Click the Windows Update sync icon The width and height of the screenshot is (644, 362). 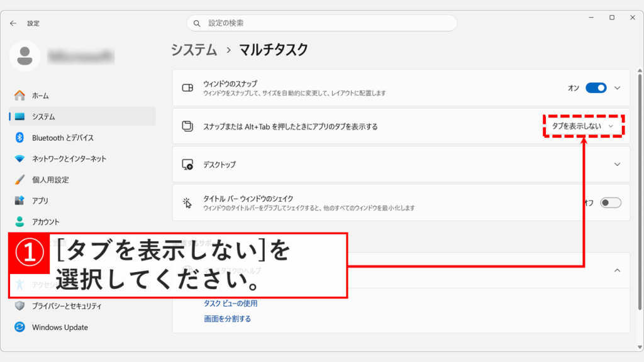19,327
